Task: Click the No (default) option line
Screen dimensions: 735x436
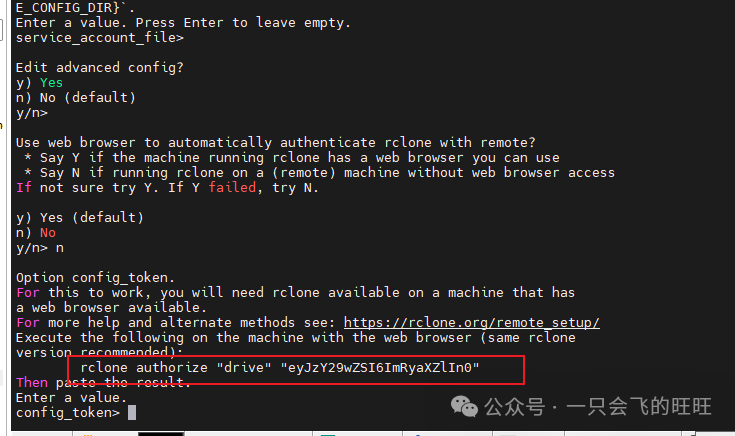Action: [x=75, y=98]
